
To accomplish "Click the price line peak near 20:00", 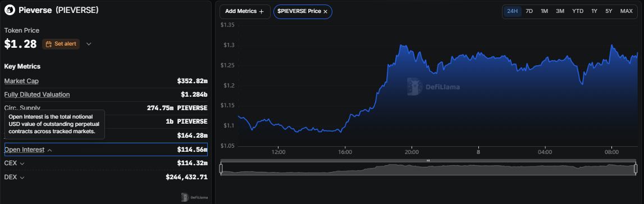I will tap(400, 45).
